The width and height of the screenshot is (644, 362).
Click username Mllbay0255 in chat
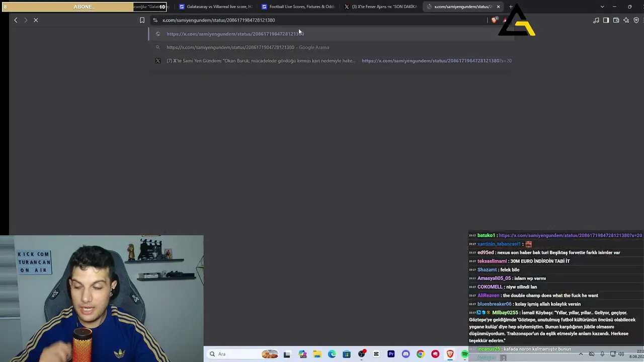[505, 312]
